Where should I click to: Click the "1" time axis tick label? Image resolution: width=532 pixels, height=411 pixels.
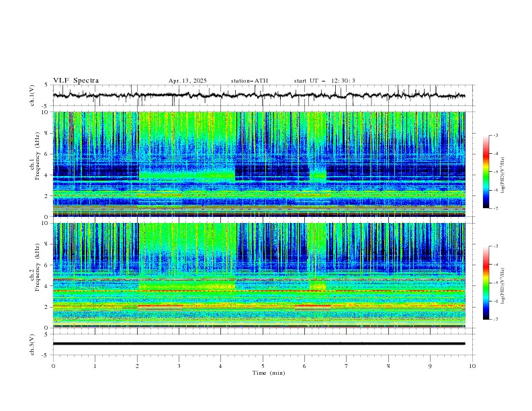coord(95,366)
